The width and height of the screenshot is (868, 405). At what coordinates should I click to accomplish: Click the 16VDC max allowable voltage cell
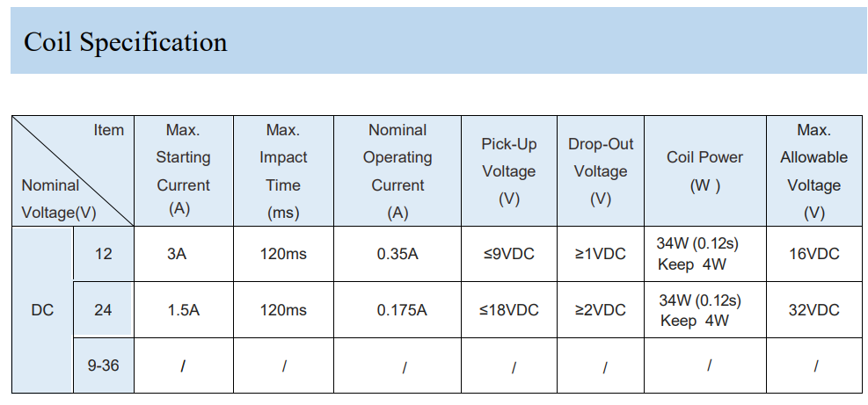[x=814, y=254]
